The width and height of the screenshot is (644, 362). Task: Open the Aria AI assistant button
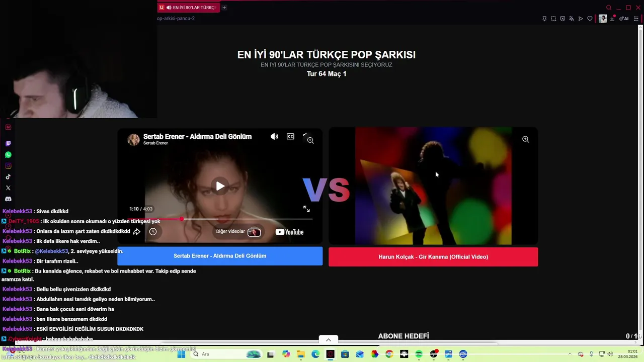pos(624,19)
